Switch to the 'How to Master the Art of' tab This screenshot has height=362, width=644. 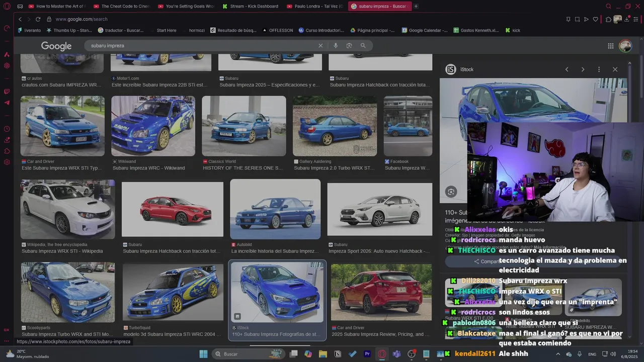tap(57, 7)
